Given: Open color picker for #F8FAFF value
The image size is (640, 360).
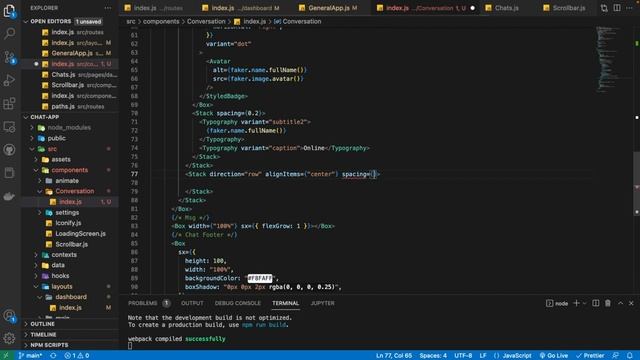Looking at the screenshot, I should click(x=260, y=278).
